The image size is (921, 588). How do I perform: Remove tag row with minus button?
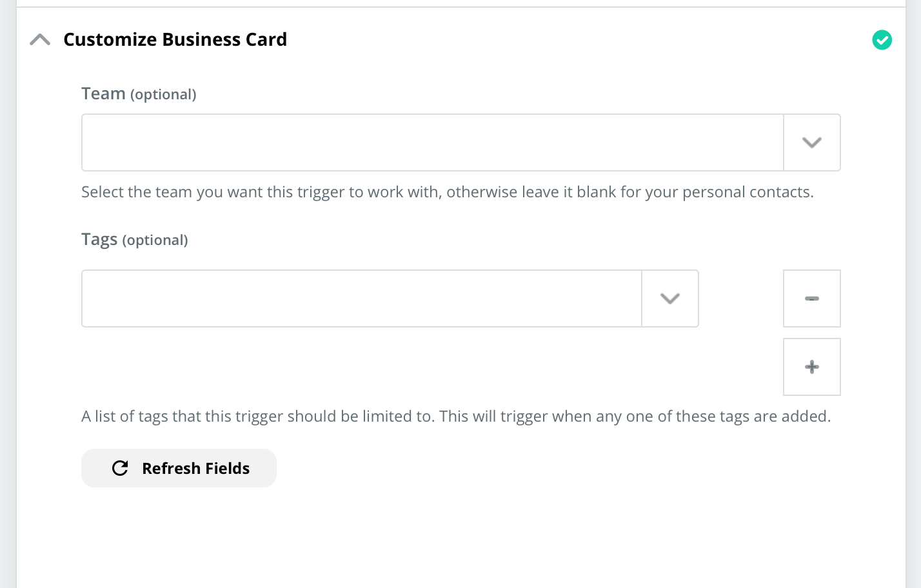811,299
